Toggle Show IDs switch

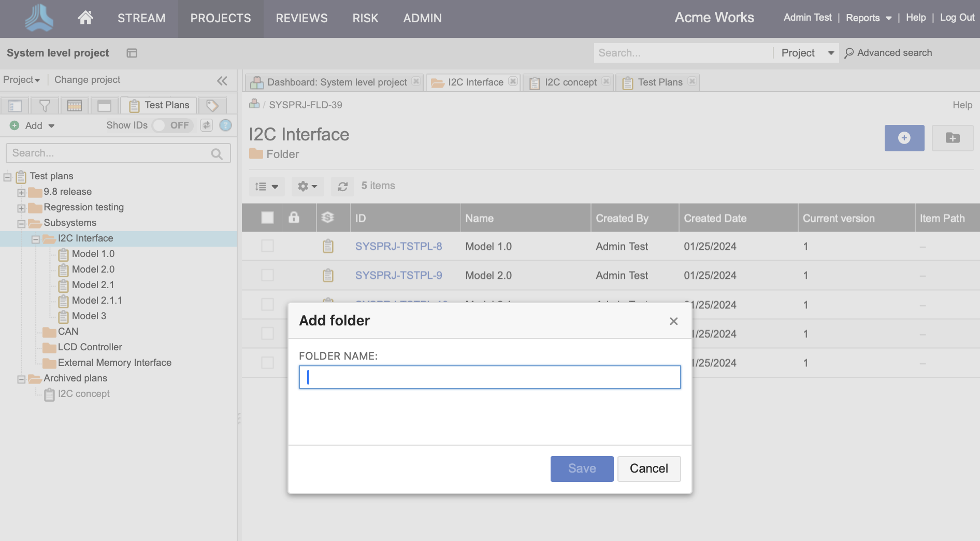coord(172,125)
